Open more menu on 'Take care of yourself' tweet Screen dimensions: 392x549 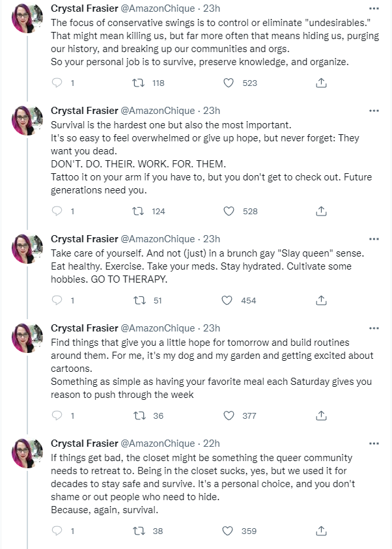374,239
